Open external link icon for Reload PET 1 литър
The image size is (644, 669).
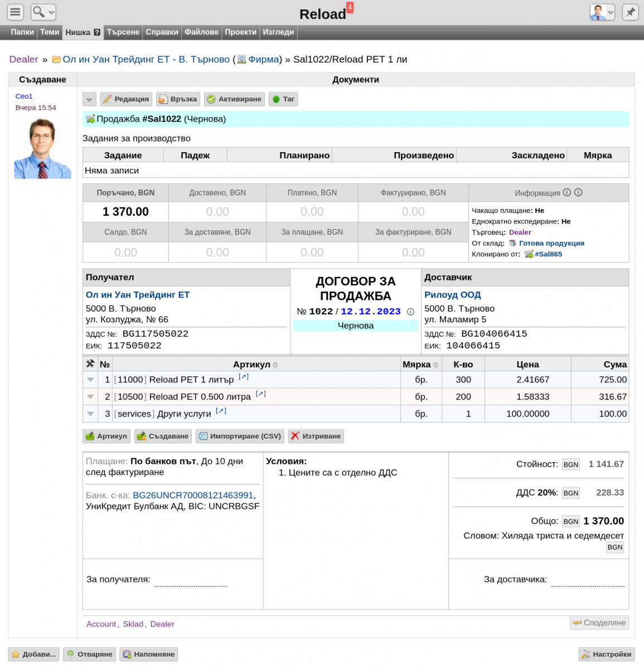pyautogui.click(x=244, y=377)
